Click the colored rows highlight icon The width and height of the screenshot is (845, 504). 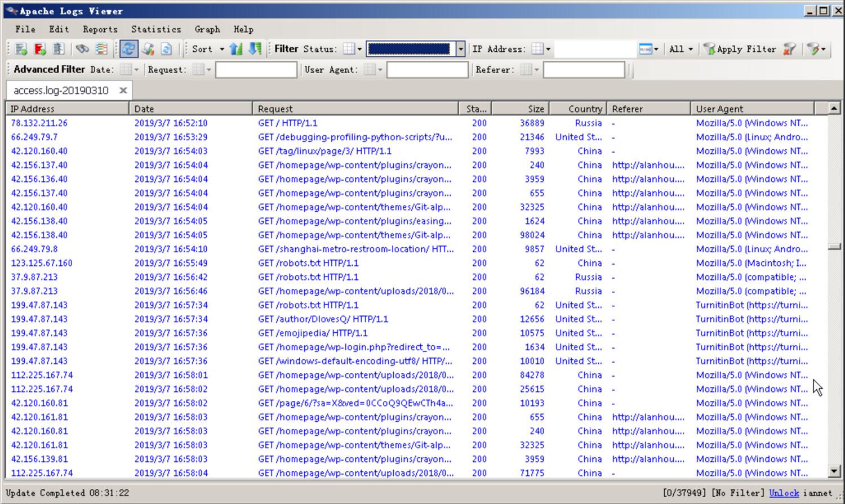(x=101, y=49)
